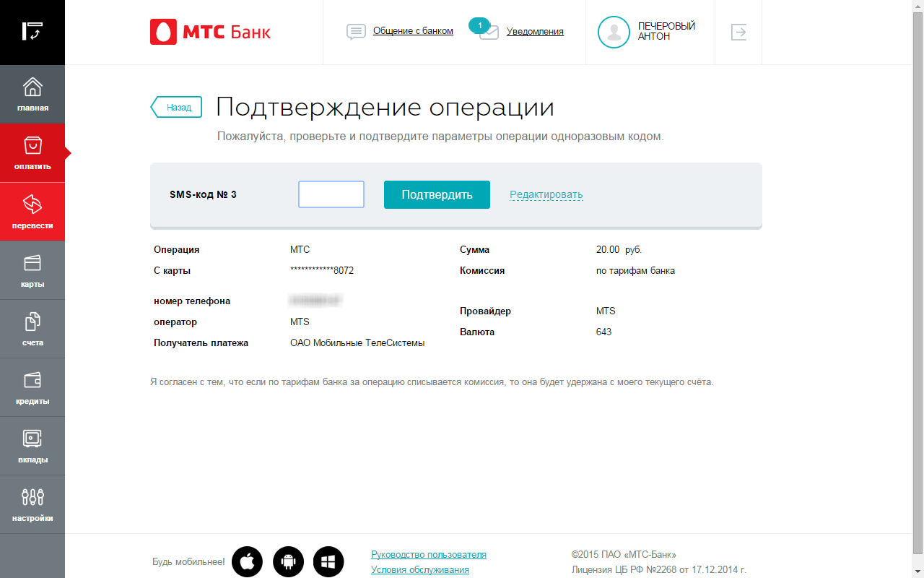
Task: Open the карты cards section
Action: 32,270
